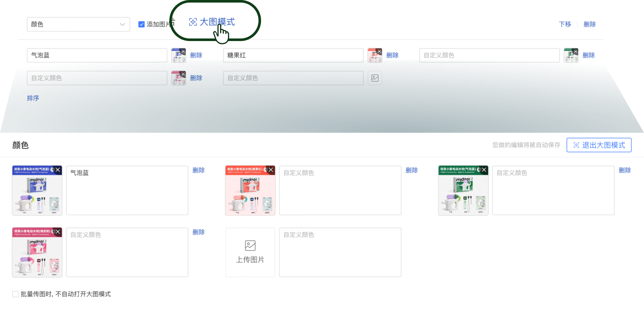Focus custom color box beside 上传图片
The height and width of the screenshot is (311, 644).
point(340,252)
